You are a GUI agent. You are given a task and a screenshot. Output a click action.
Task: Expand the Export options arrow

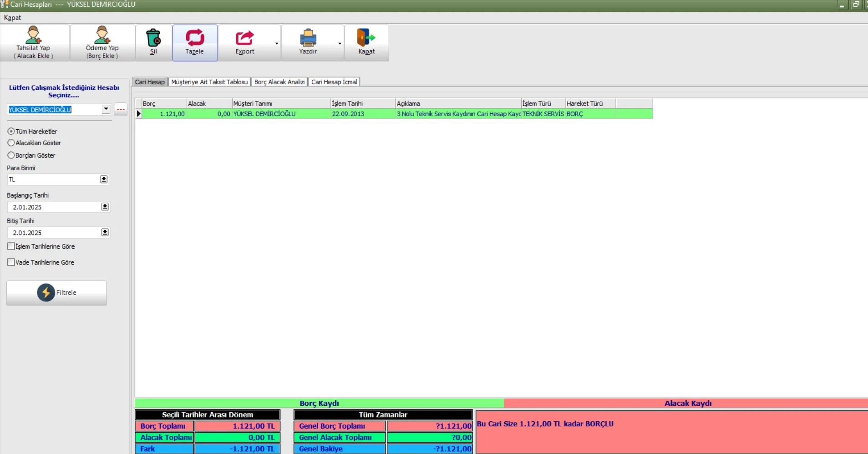pyautogui.click(x=277, y=43)
